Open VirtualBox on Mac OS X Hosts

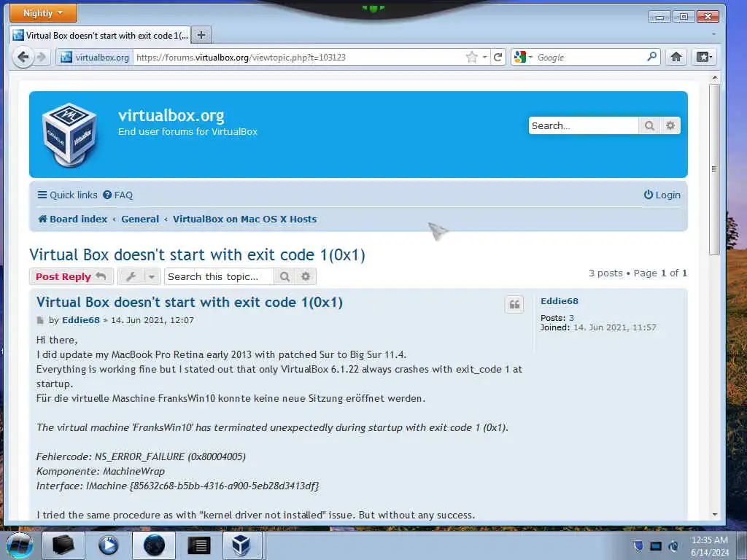(x=244, y=219)
